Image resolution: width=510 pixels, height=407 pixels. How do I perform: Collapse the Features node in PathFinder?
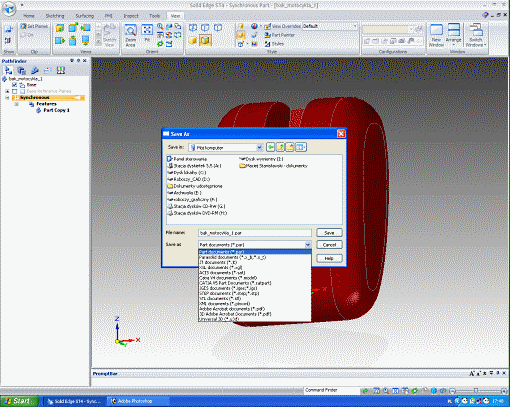pos(16,104)
